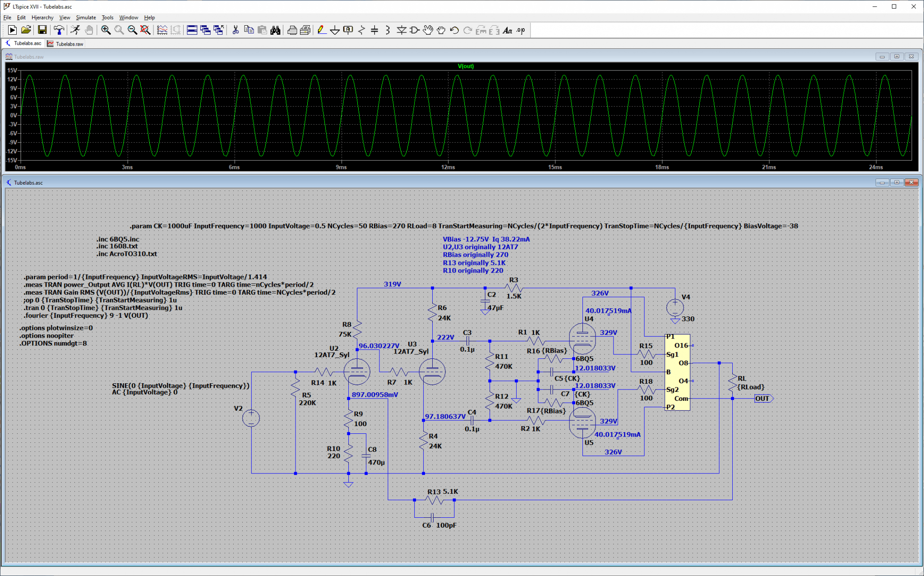Select the Zoom Out magnifier tool
924x576 pixels.
click(132, 30)
